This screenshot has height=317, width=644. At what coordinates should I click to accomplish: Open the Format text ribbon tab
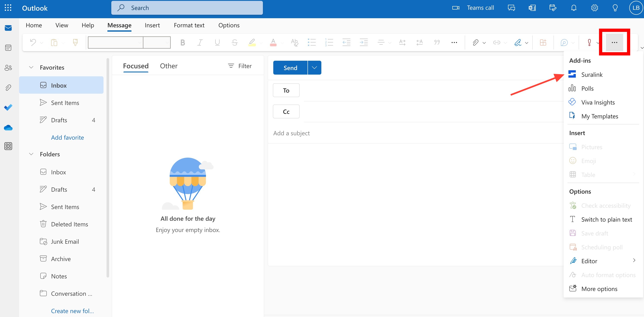[189, 25]
